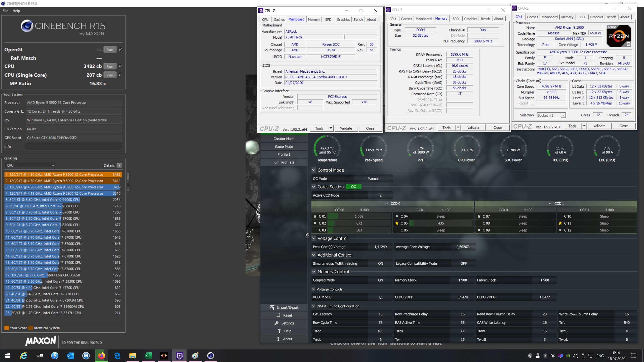Viewport: 644px width, 362px height.
Task: Open Socket #1 selection dropdown
Action: click(551, 115)
